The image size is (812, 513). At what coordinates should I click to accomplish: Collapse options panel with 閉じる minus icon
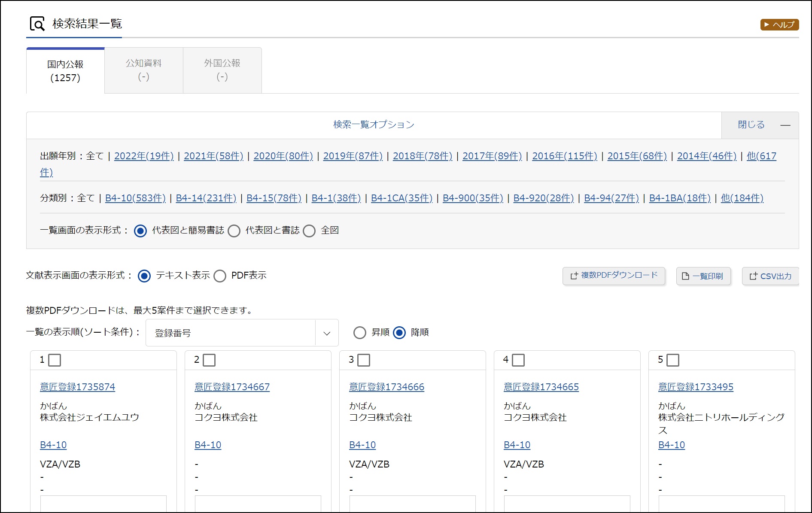click(785, 125)
